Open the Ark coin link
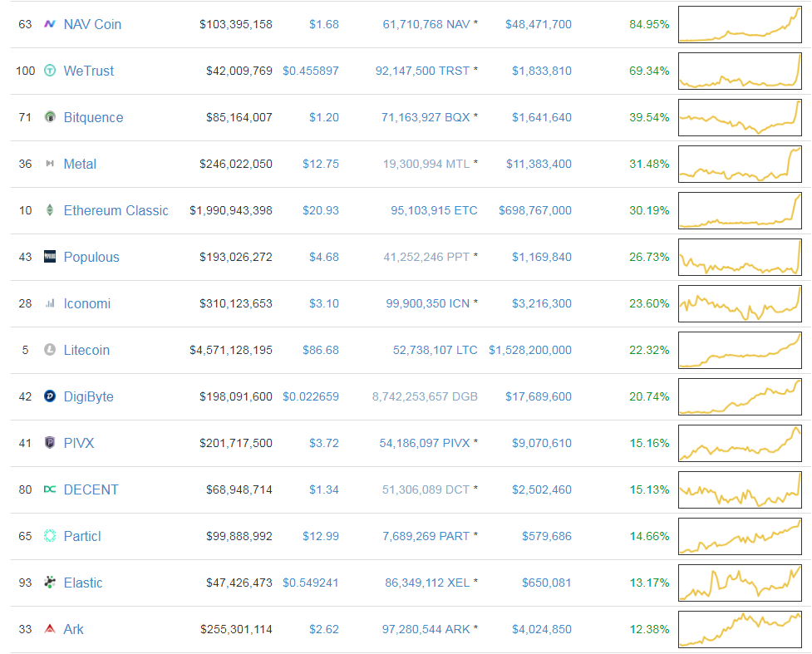Image resolution: width=812 pixels, height=654 pixels. [x=73, y=630]
